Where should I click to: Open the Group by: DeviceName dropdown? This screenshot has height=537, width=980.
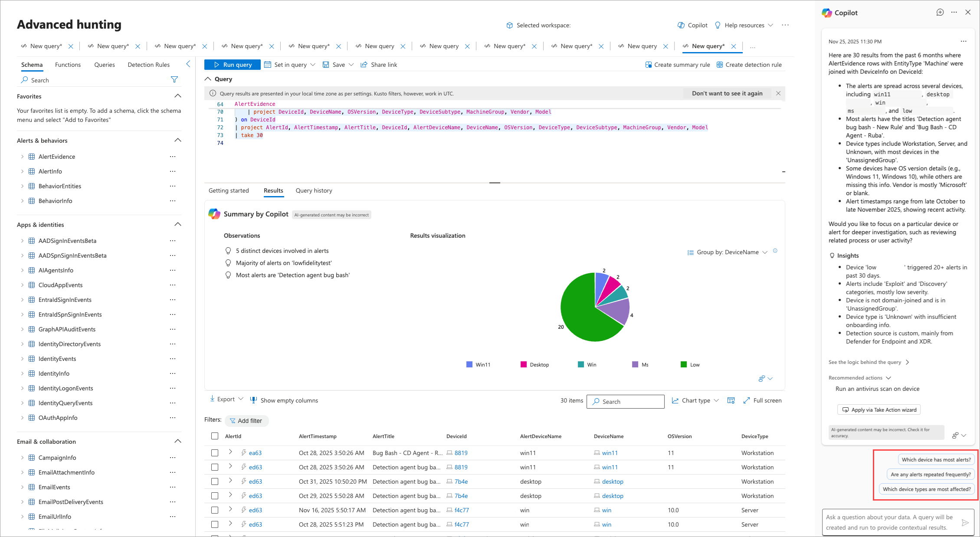(x=727, y=252)
